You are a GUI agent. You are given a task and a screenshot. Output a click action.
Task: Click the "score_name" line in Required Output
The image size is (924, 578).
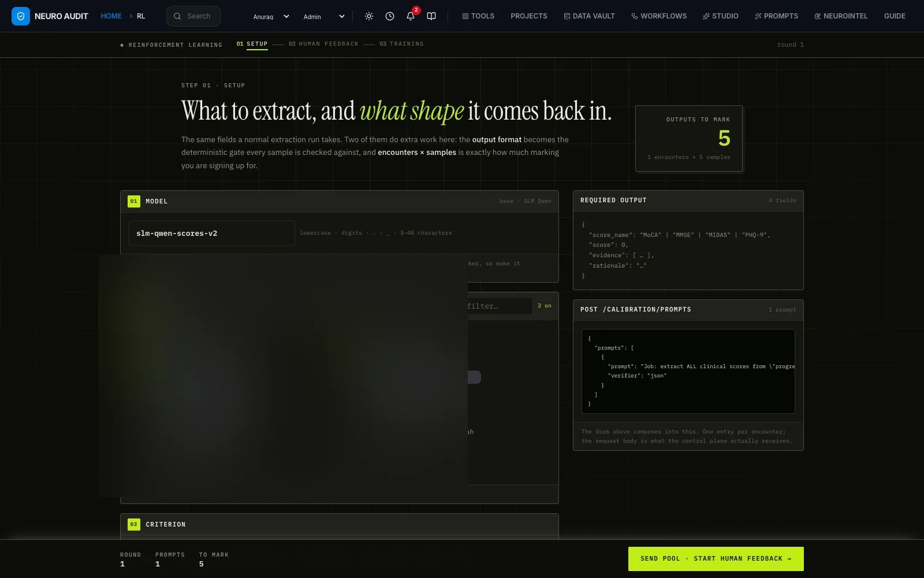680,235
